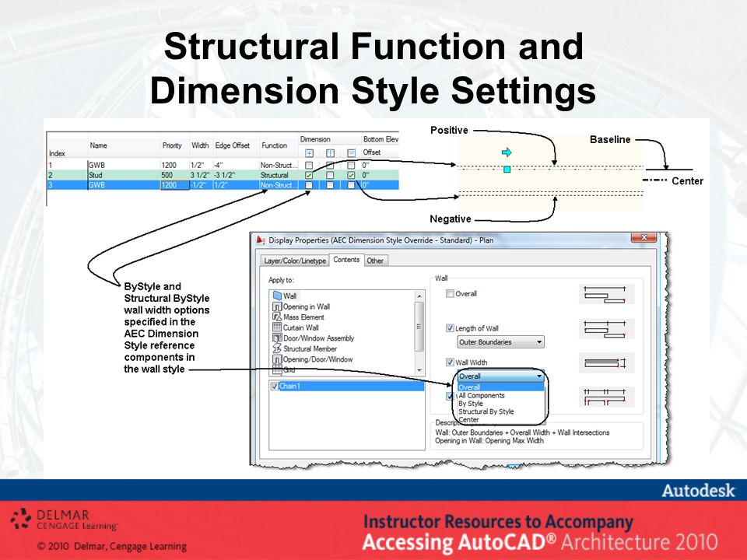Click the Length of Wall preview image
Viewport: 747px width, 560px height.
coord(606,328)
